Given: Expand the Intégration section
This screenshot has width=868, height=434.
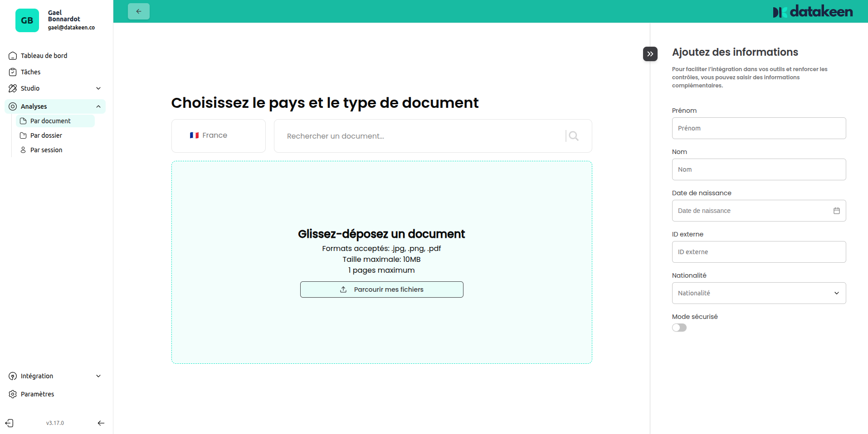Looking at the screenshot, I should [98, 376].
